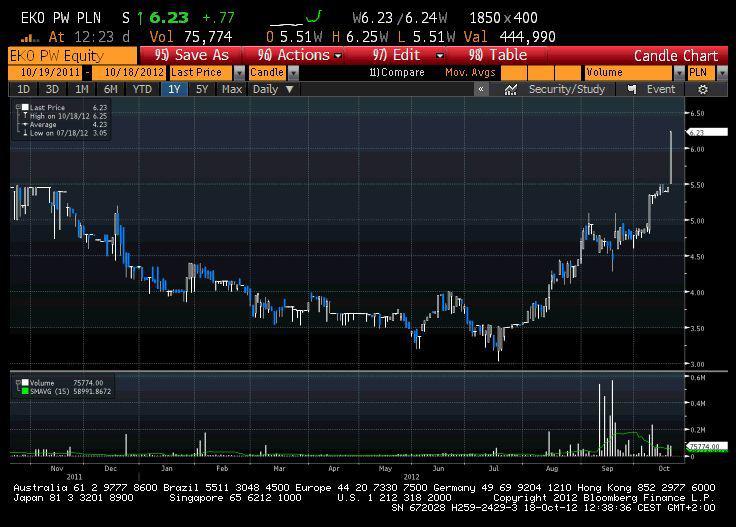This screenshot has width=736, height=527.
Task: Click the 6.23 price marker on axis
Action: (707, 132)
